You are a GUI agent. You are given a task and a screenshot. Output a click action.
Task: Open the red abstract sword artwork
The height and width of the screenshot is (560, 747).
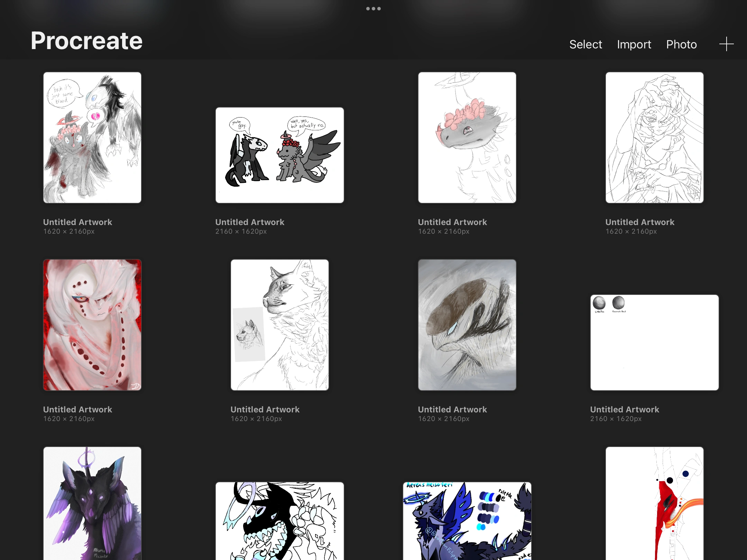(654, 505)
